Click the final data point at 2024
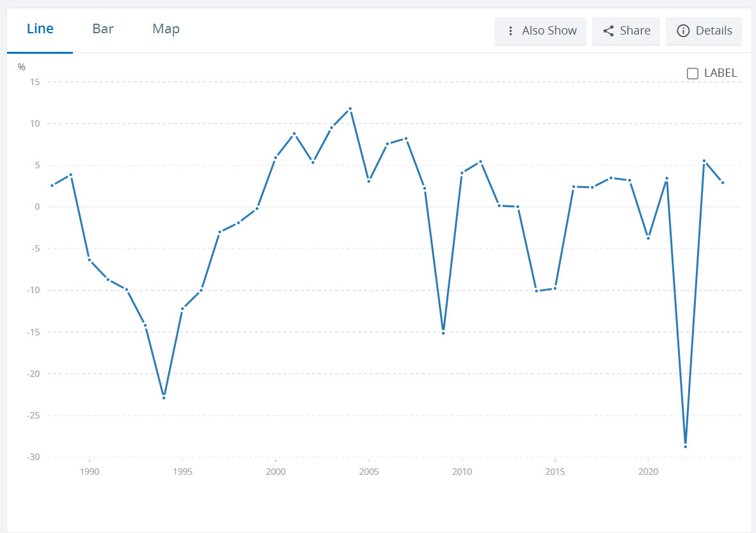 723,182
